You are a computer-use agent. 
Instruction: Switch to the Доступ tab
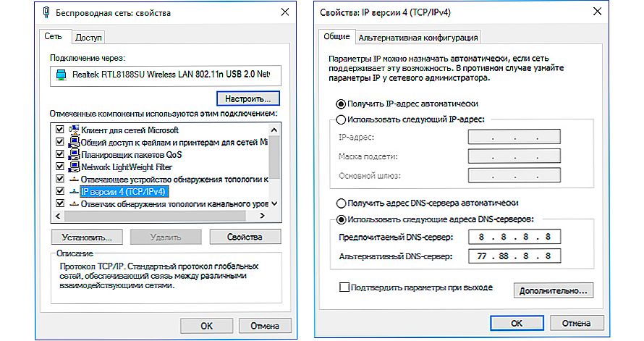pyautogui.click(x=88, y=38)
